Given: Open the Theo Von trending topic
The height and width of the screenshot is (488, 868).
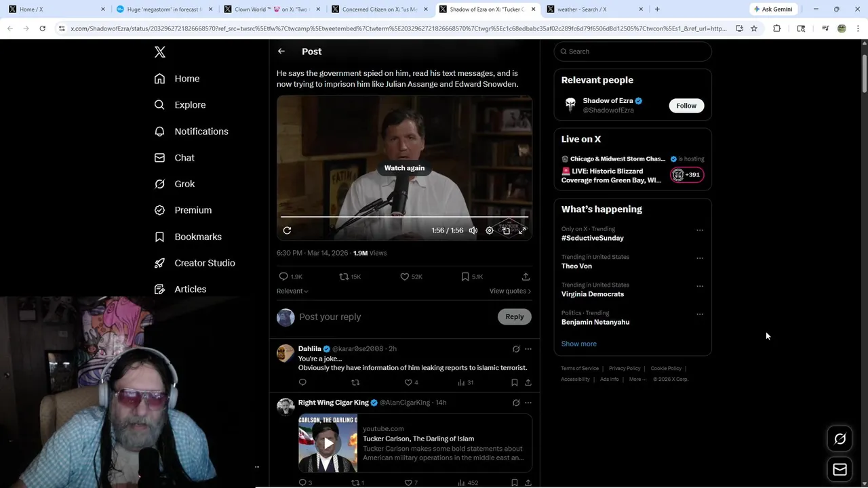Looking at the screenshot, I should pos(576,266).
